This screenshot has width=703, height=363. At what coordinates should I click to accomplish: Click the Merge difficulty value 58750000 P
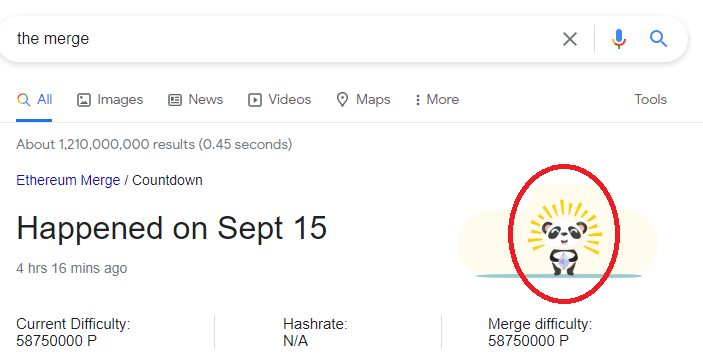[528, 341]
